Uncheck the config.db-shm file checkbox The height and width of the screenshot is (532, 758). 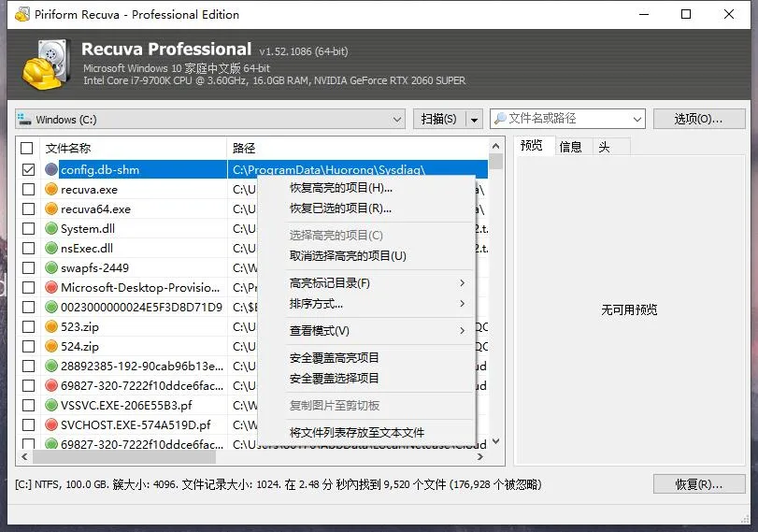pos(28,170)
